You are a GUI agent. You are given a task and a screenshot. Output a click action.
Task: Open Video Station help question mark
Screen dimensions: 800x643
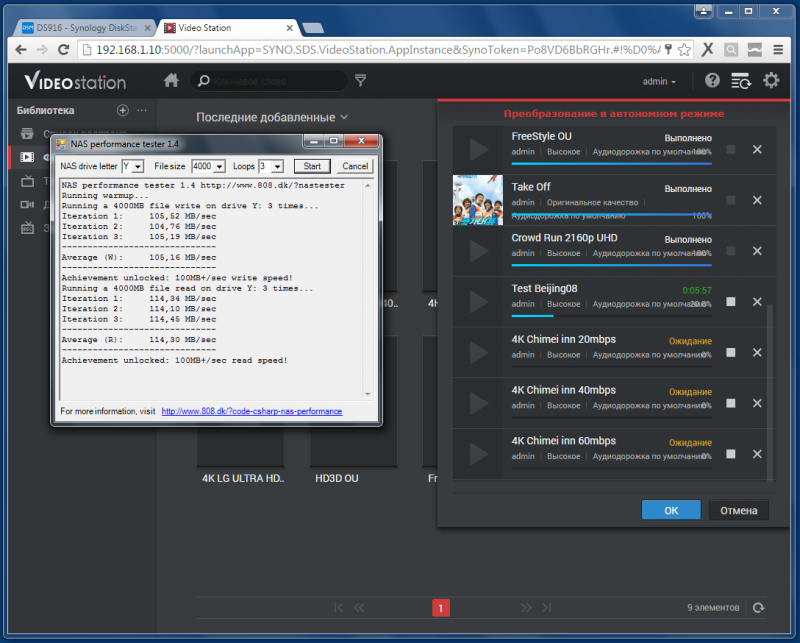click(712, 81)
